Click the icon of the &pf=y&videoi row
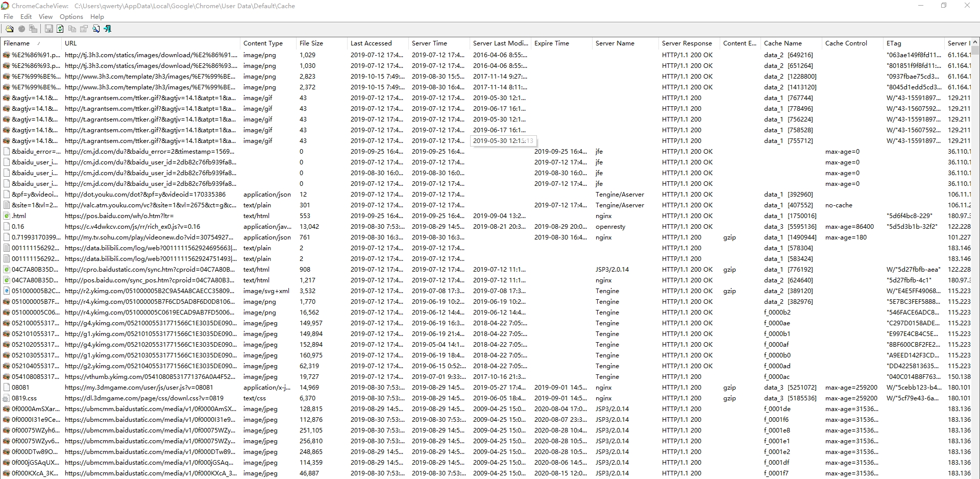 (x=7, y=195)
